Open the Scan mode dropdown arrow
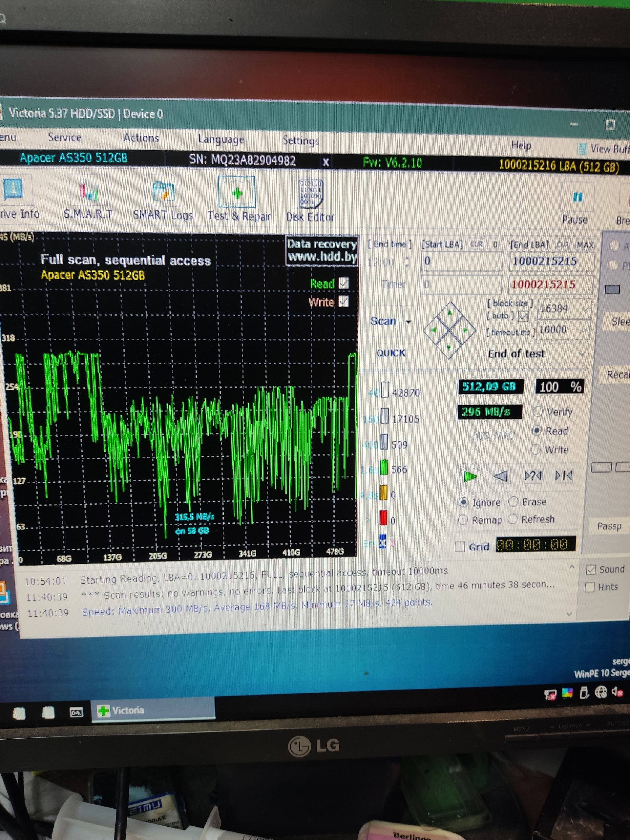 409,322
